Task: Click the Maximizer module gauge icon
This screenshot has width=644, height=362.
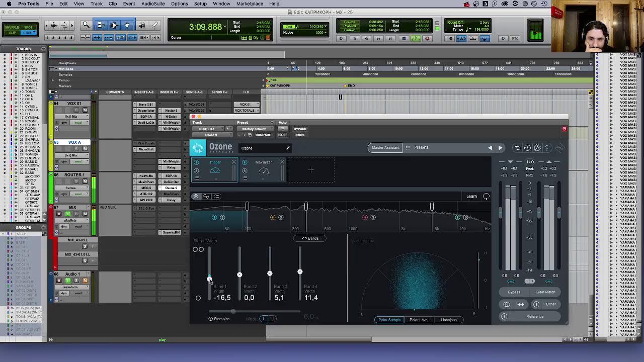Action: (263, 171)
